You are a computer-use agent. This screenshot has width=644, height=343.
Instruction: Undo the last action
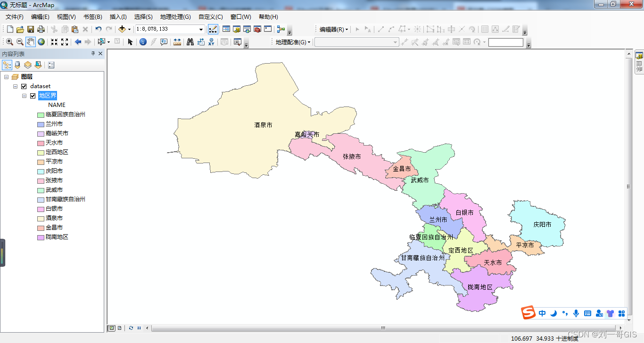click(x=98, y=29)
